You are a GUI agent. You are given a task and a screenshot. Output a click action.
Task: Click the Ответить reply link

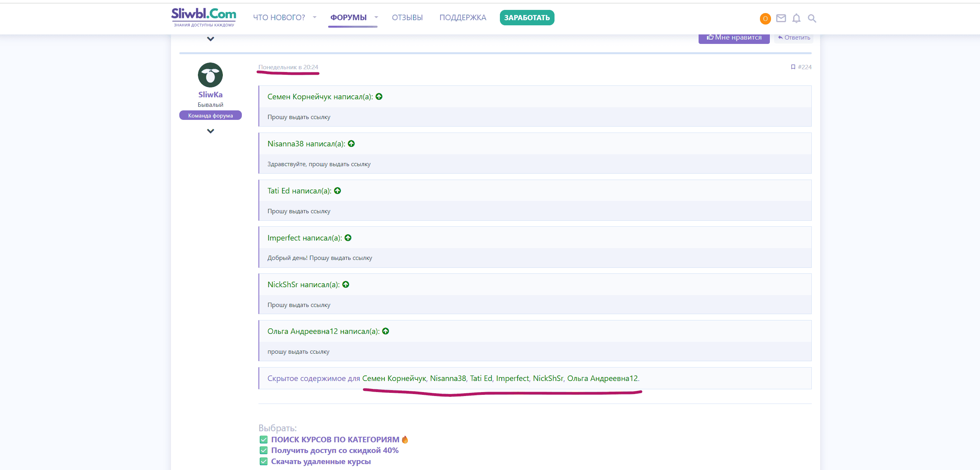click(x=794, y=38)
